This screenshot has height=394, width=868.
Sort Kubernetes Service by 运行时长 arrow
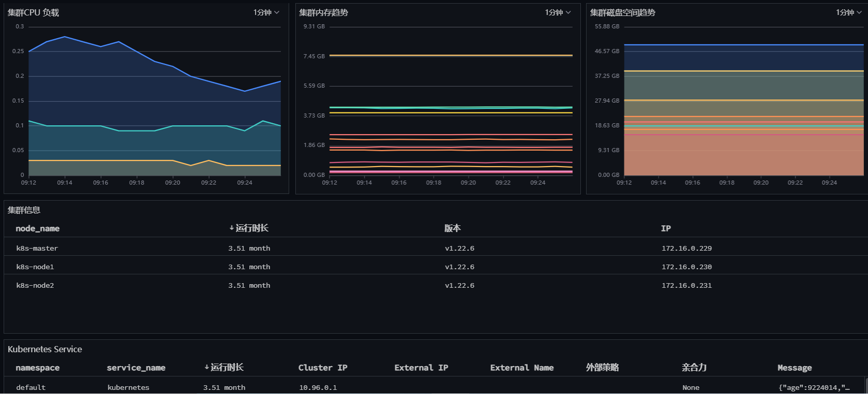(x=207, y=367)
